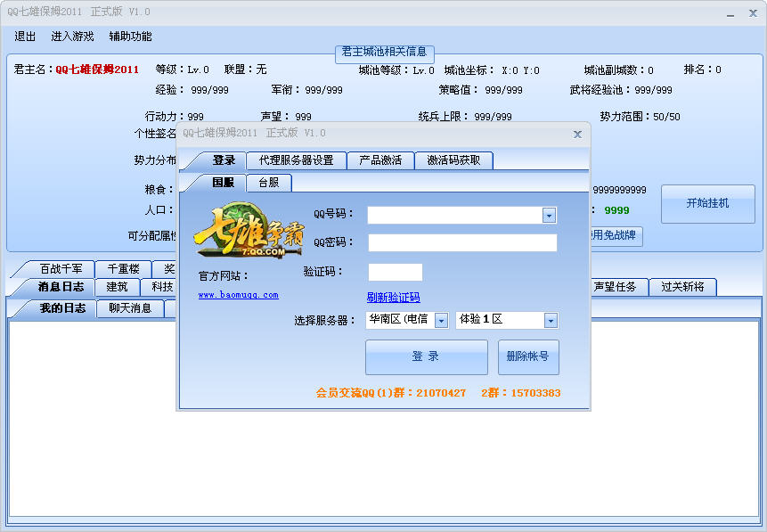Image resolution: width=767 pixels, height=532 pixels.
Task: Click the 会员交流QQ(1)群 21070427 text
Action: (391, 393)
